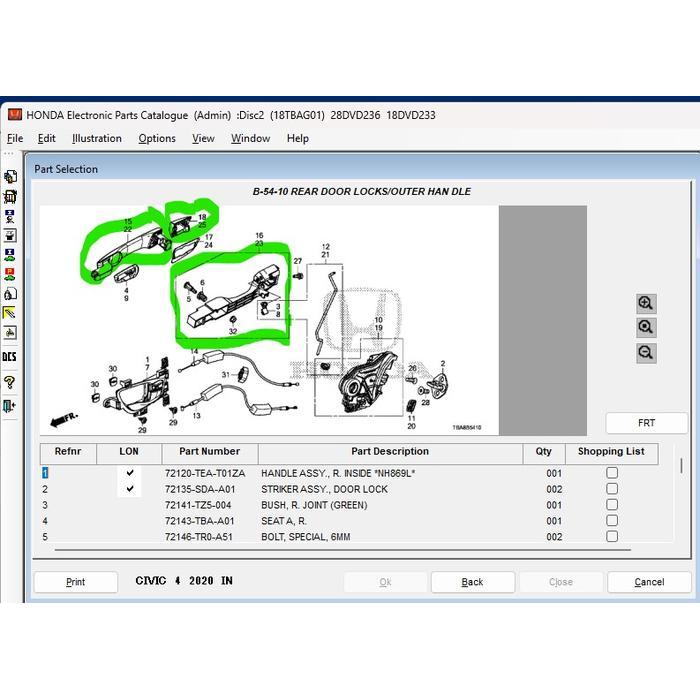Viewport: 700px width, 700px height.
Task: Open the Illustration menu
Action: coord(97,139)
